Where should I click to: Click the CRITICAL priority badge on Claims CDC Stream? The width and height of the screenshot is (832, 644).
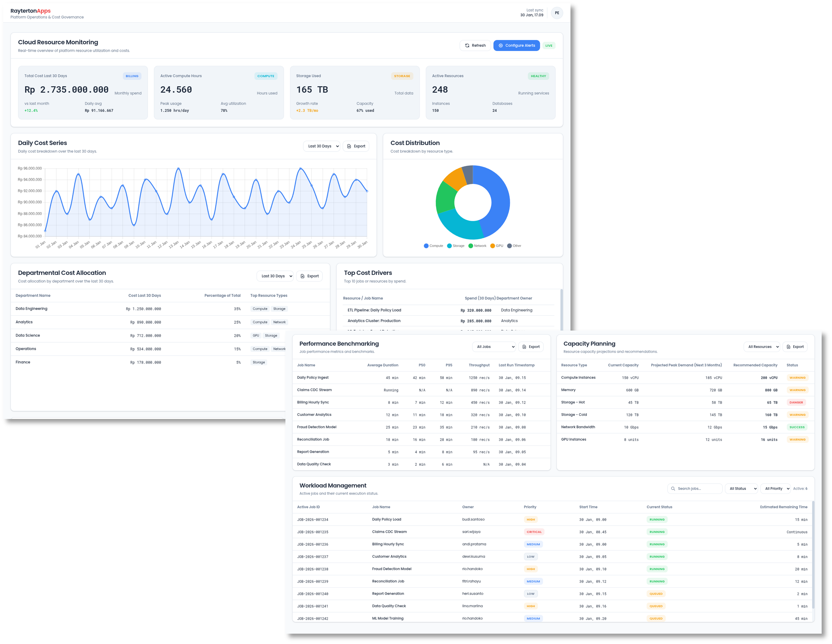pos(534,532)
